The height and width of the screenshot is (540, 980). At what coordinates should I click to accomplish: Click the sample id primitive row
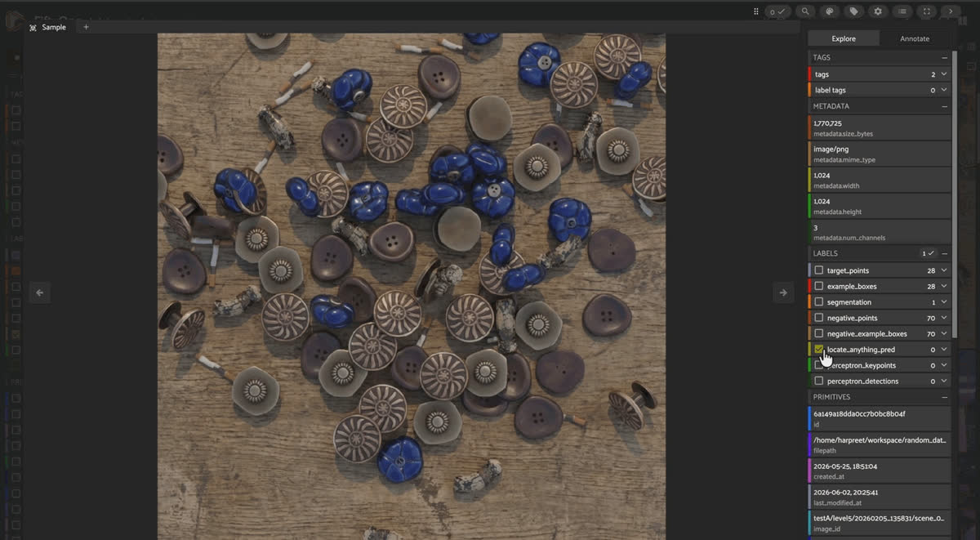[x=880, y=418]
